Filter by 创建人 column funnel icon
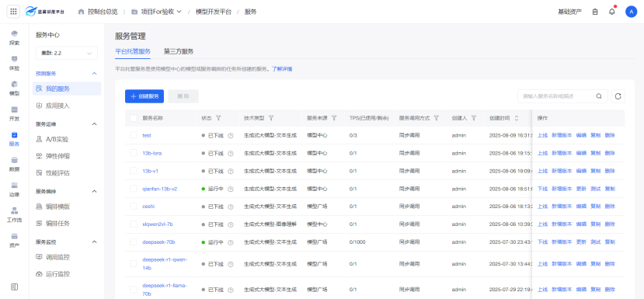Screen dimensions: 644x299 [474, 118]
